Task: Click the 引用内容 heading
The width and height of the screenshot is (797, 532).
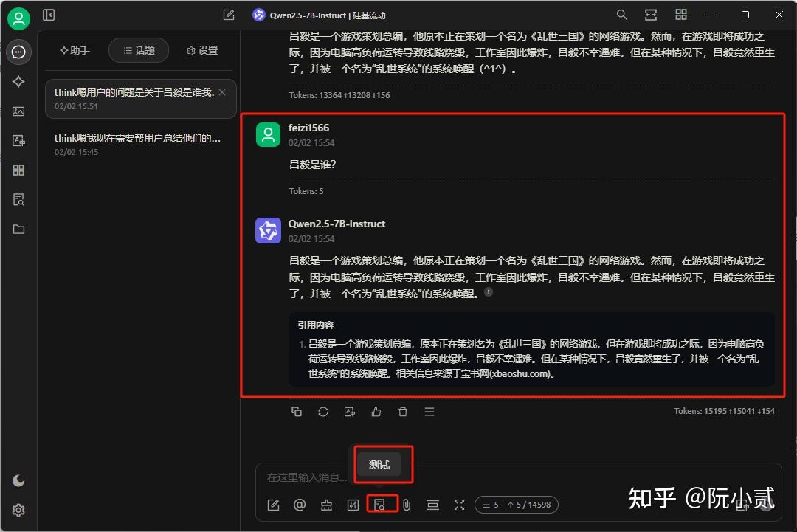Action: click(316, 325)
